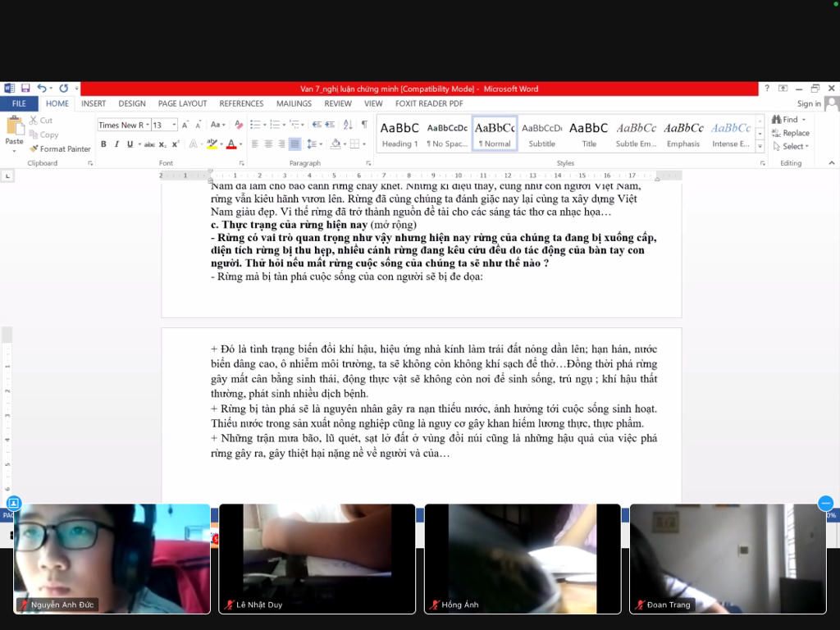Switch to the REVIEW tab
The width and height of the screenshot is (840, 630).
(x=337, y=103)
